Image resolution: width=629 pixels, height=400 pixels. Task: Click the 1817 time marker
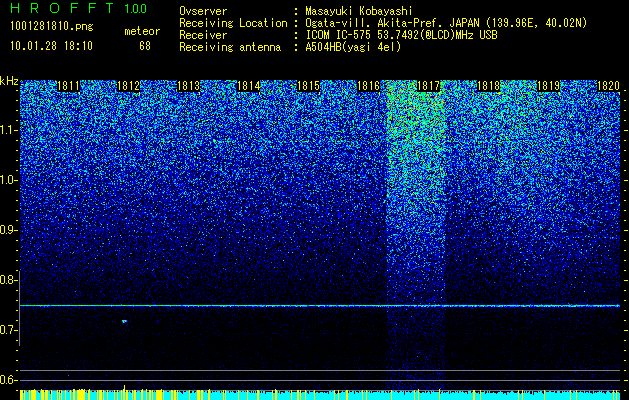coord(428,86)
